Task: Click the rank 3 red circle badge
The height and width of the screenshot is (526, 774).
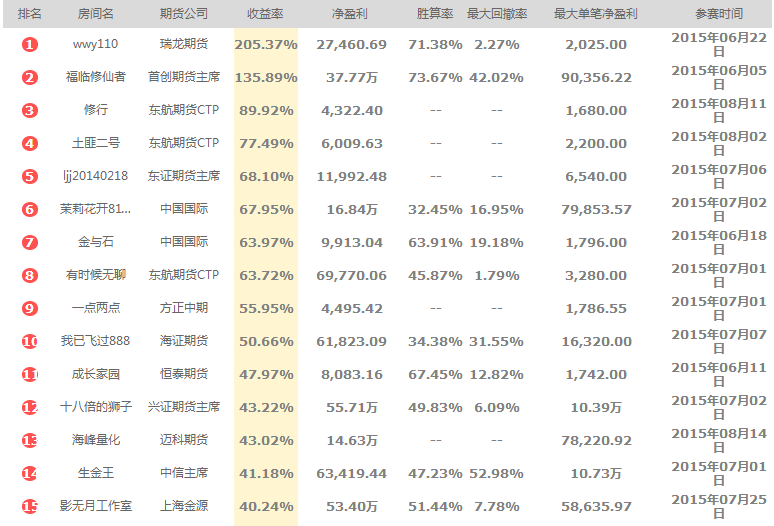Action: point(30,111)
